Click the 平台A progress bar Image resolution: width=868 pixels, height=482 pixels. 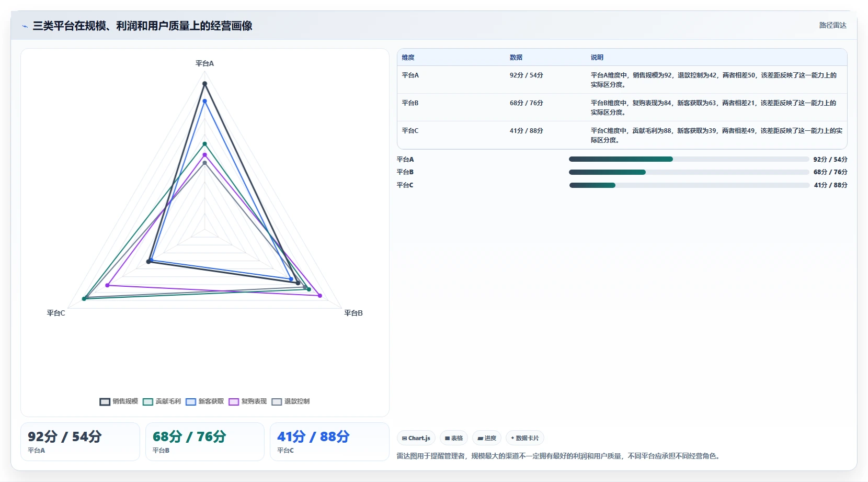(x=689, y=159)
